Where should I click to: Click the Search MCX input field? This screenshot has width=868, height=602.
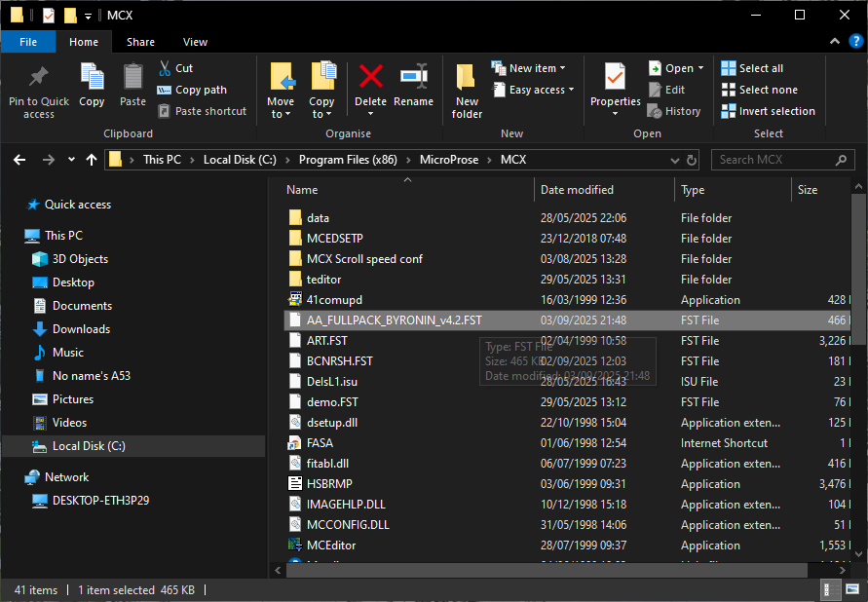click(x=774, y=160)
